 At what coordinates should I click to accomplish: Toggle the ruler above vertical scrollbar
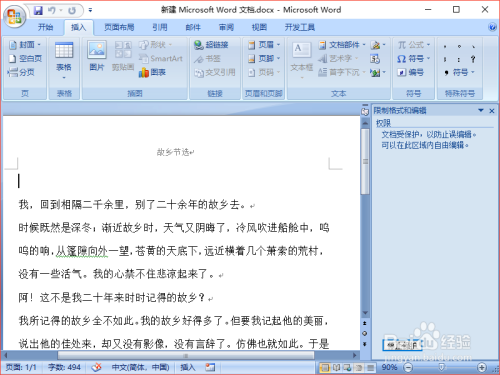pos(365,111)
